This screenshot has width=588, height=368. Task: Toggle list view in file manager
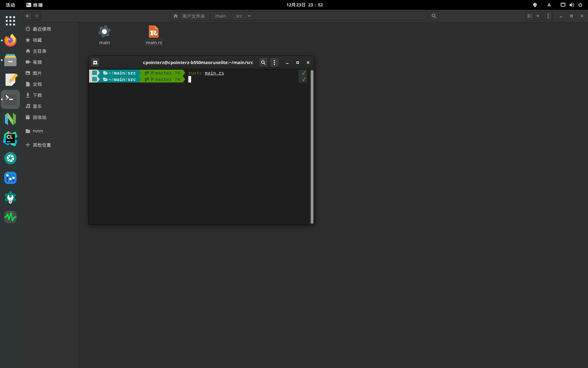[x=530, y=16]
